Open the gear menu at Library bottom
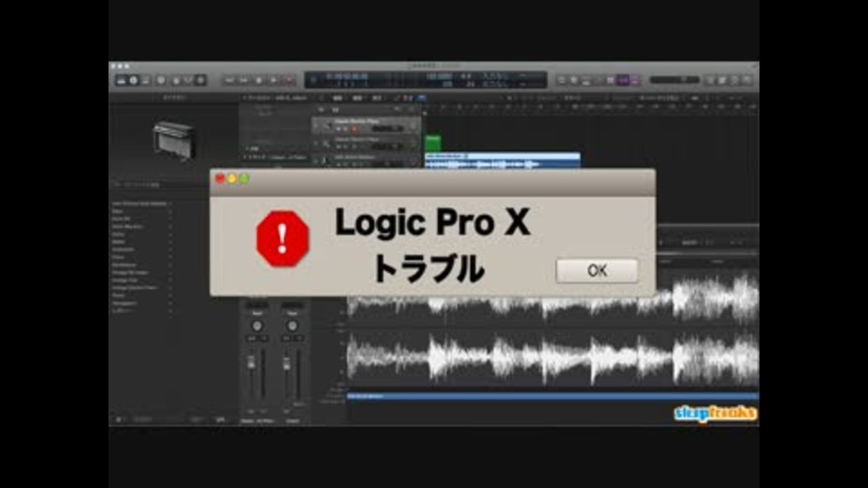Viewport: 868px width, 488px height. [x=118, y=419]
